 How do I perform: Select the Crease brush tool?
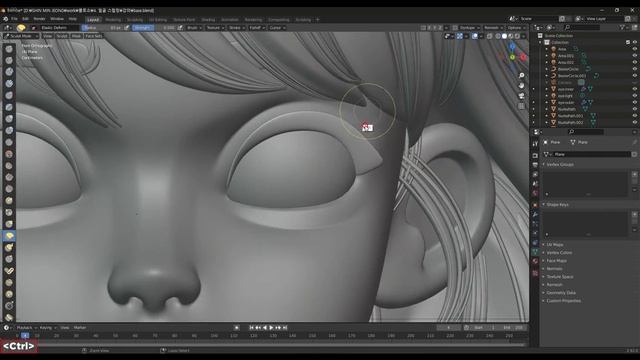[9, 142]
